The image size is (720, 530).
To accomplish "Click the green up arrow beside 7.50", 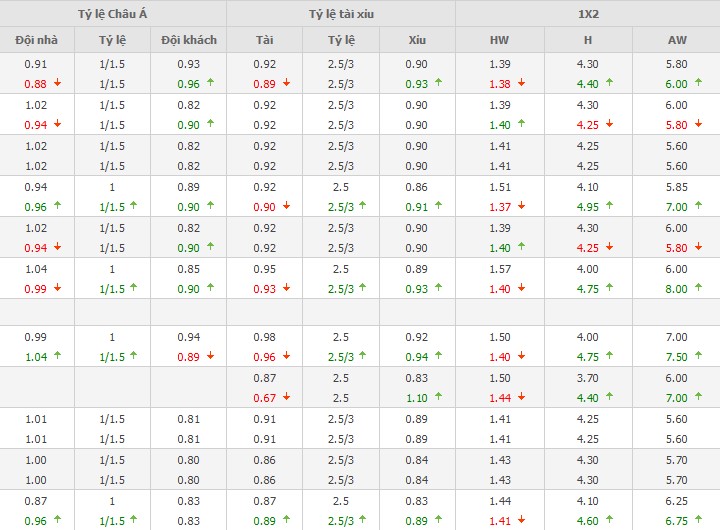I will click(698, 356).
